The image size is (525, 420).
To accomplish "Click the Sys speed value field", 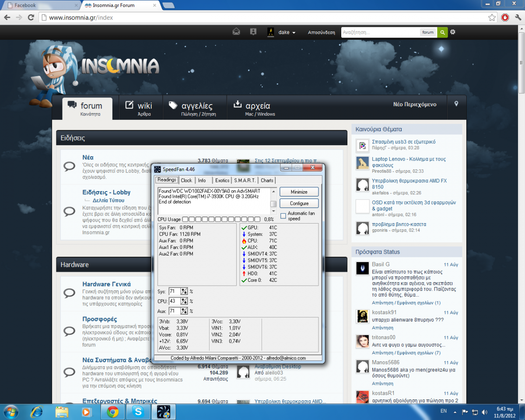I will [175, 291].
